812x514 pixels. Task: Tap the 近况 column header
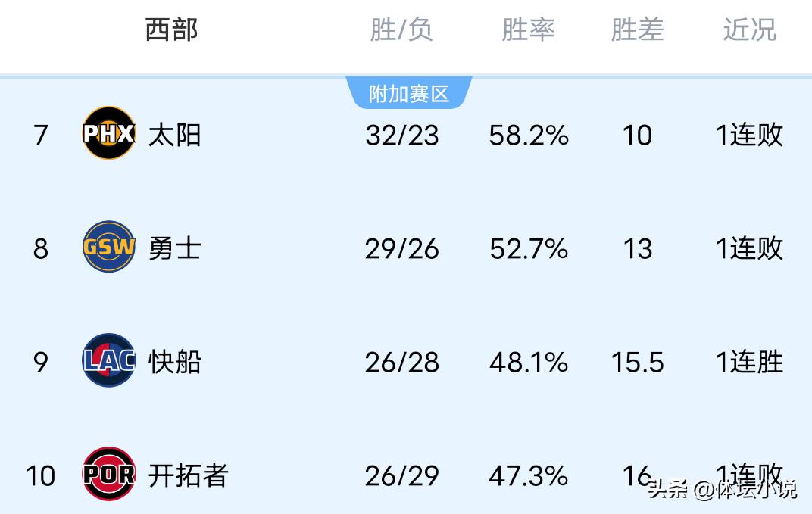[x=750, y=30]
